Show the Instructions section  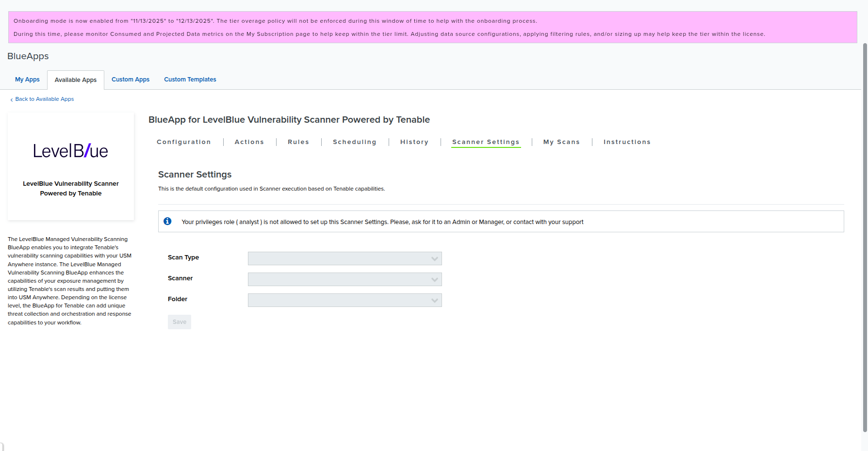tap(627, 142)
